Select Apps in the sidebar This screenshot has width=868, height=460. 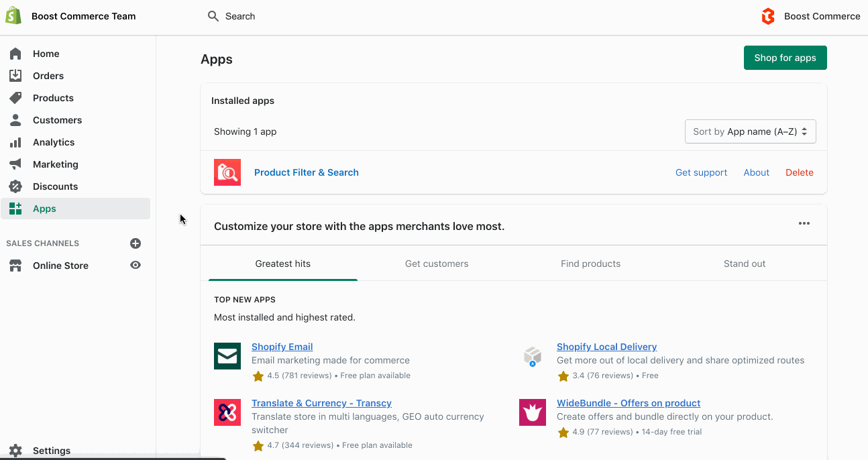click(x=75, y=209)
